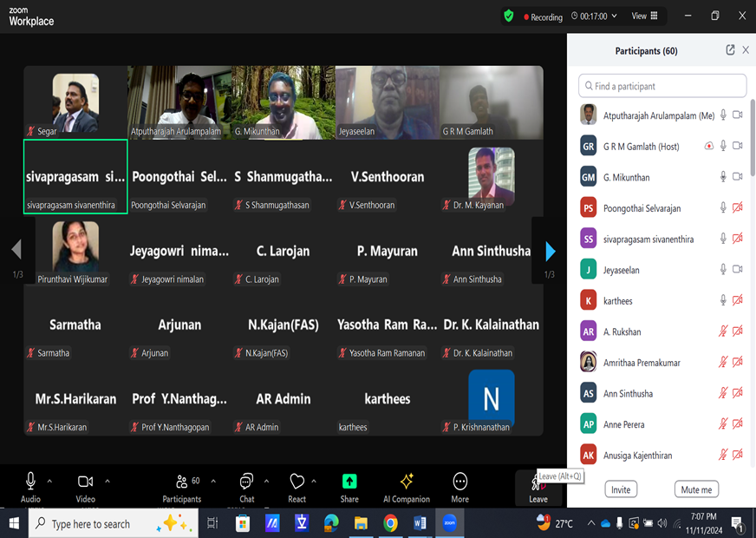756x538 pixels.
Task: Click the More options icon
Action: [459, 486]
